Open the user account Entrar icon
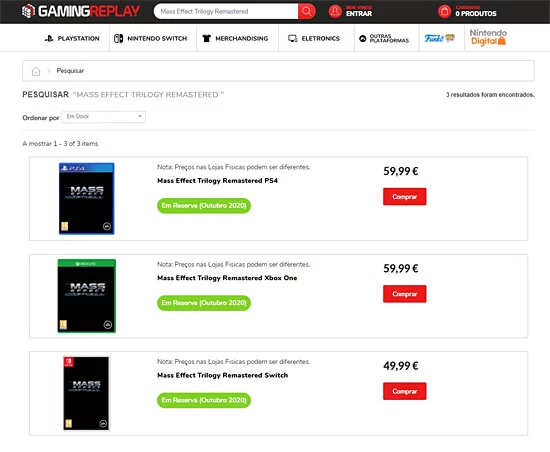 coord(335,11)
